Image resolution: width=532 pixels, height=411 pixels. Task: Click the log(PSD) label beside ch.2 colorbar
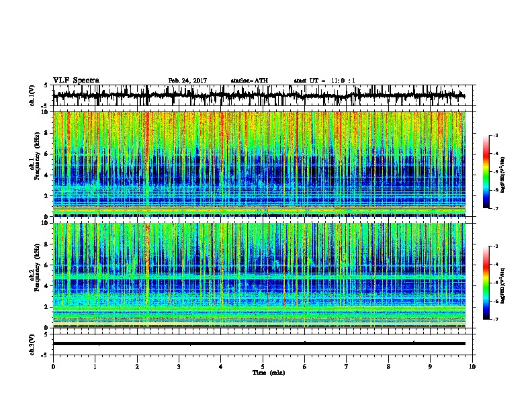pyautogui.click(x=503, y=285)
